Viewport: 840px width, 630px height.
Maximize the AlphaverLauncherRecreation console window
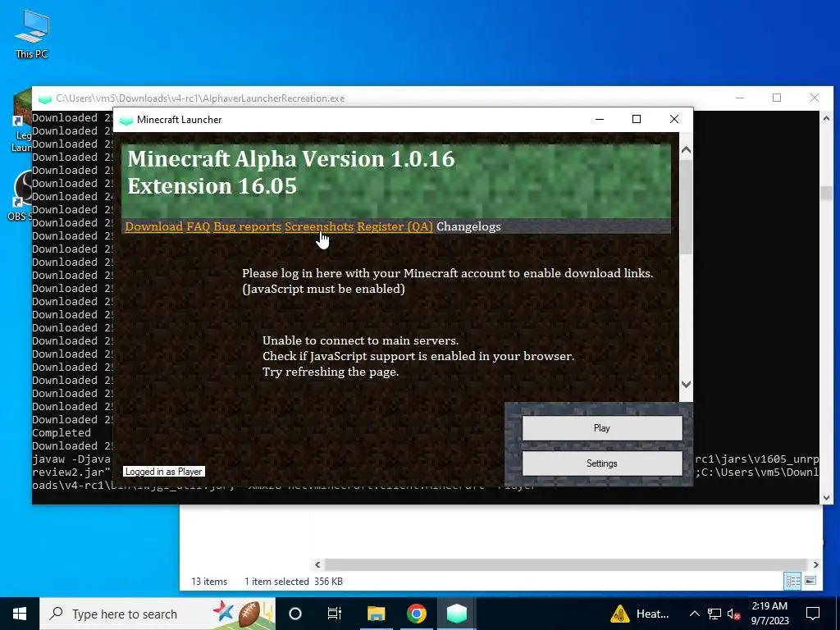(x=777, y=98)
